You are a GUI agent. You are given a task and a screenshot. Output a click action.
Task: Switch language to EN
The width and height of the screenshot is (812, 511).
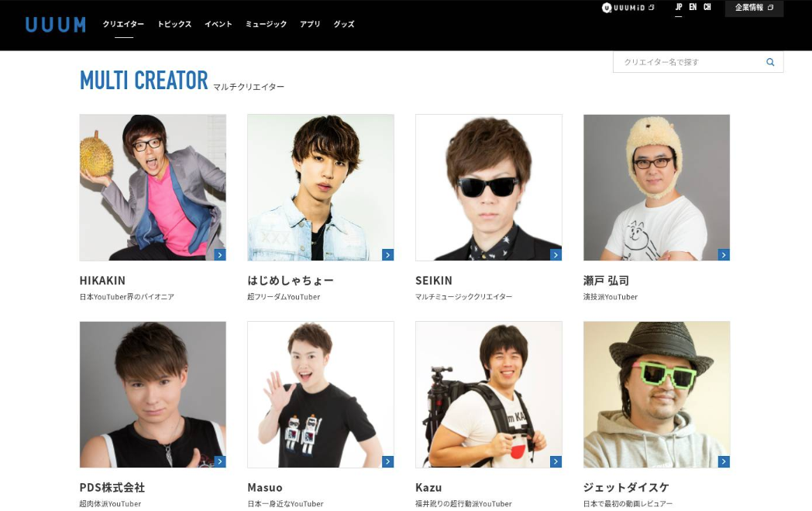pos(693,7)
